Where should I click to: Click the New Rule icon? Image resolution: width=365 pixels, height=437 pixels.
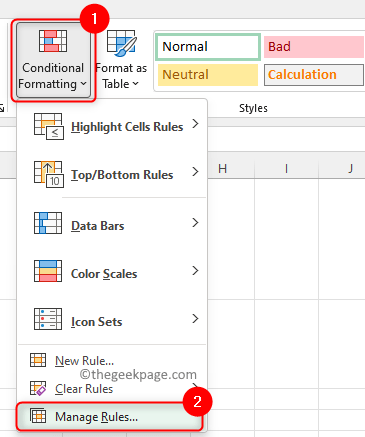click(38, 360)
